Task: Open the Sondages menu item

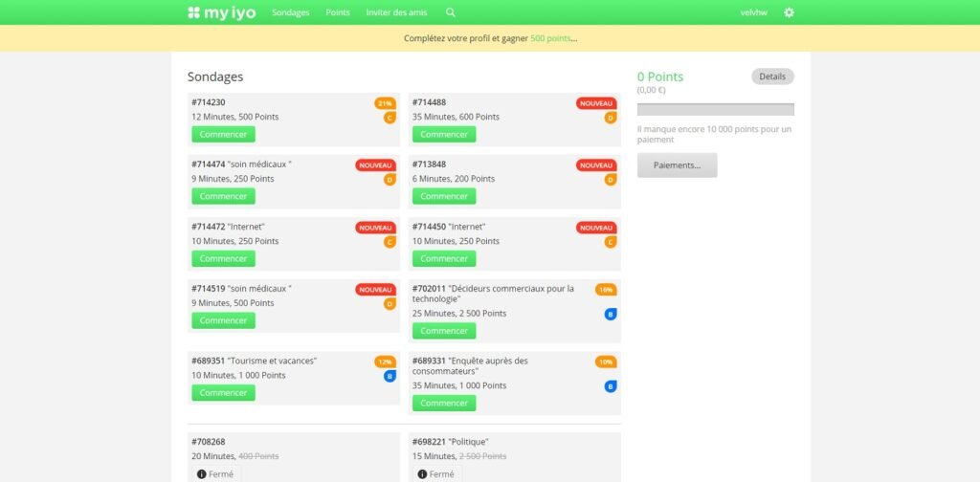Action: [291, 12]
